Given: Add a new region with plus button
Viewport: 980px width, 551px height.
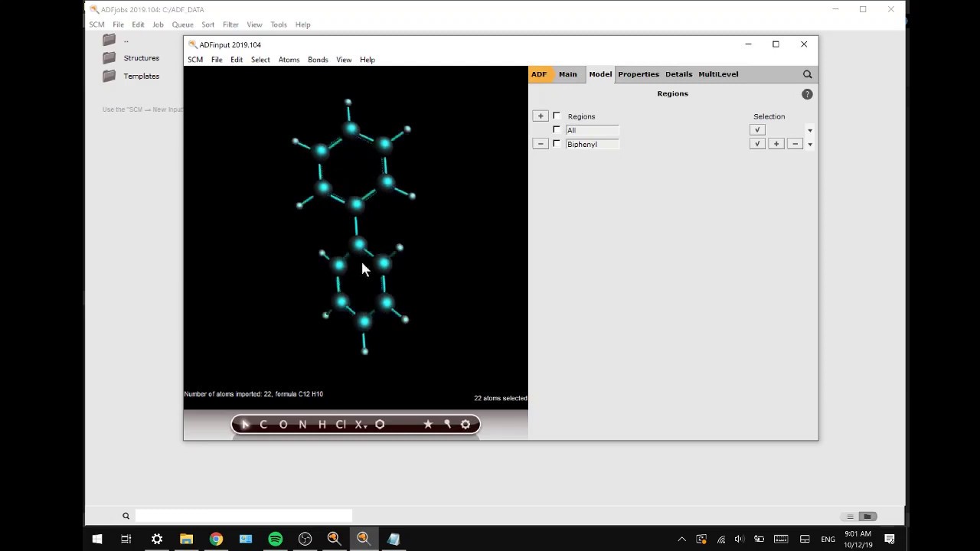Looking at the screenshot, I should click(x=541, y=116).
